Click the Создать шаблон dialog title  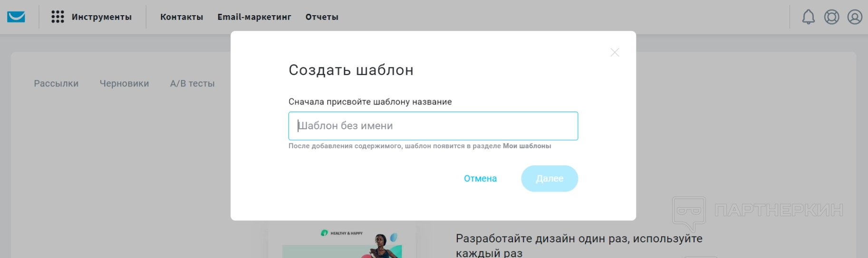351,70
